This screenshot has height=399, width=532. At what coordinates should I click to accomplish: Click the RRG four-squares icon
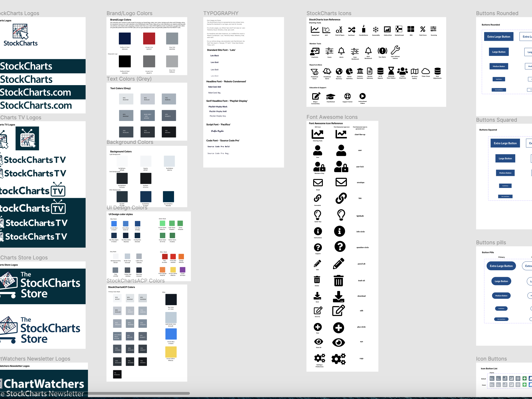[411, 29]
